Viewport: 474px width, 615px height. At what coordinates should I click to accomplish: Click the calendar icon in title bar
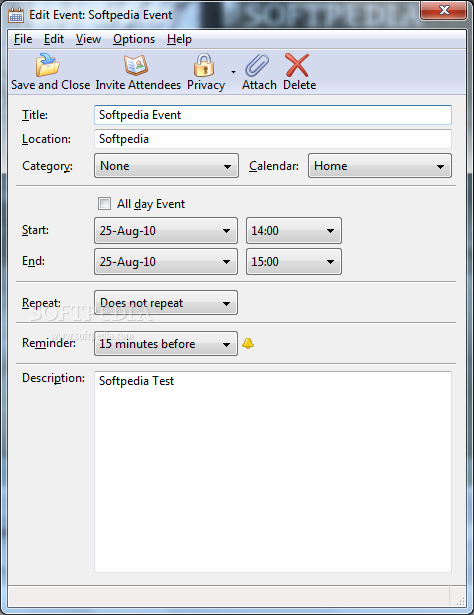pos(16,15)
